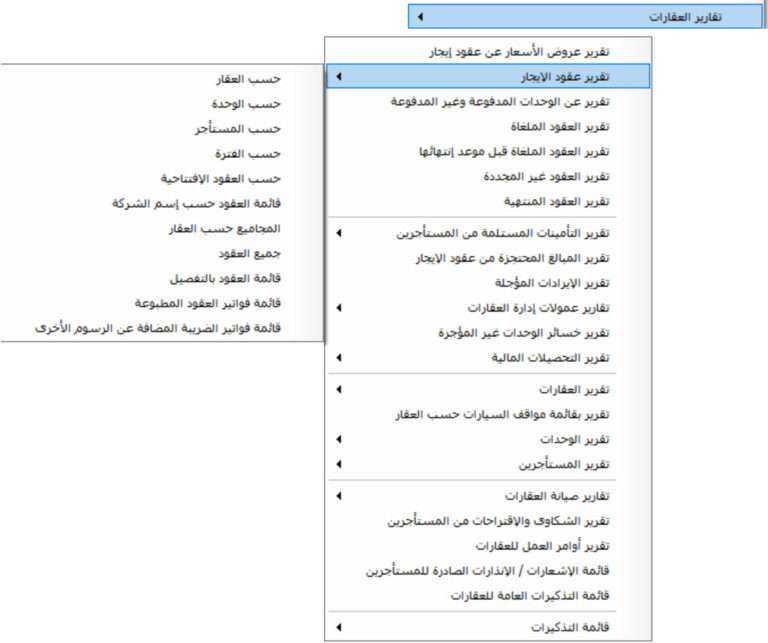Image resolution: width=768 pixels, height=643 pixels.
Task: Choose قائمة العقود بالتفصيل in submenu
Action: pyautogui.click(x=162, y=279)
